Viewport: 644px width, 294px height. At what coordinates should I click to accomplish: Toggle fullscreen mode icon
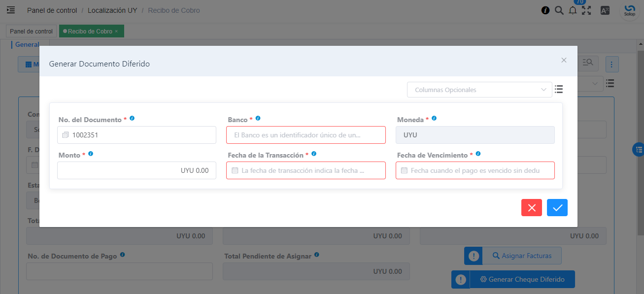click(x=586, y=10)
